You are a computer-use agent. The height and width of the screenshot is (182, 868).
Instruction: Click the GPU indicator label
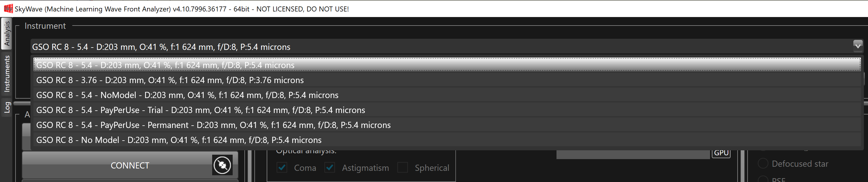click(721, 153)
